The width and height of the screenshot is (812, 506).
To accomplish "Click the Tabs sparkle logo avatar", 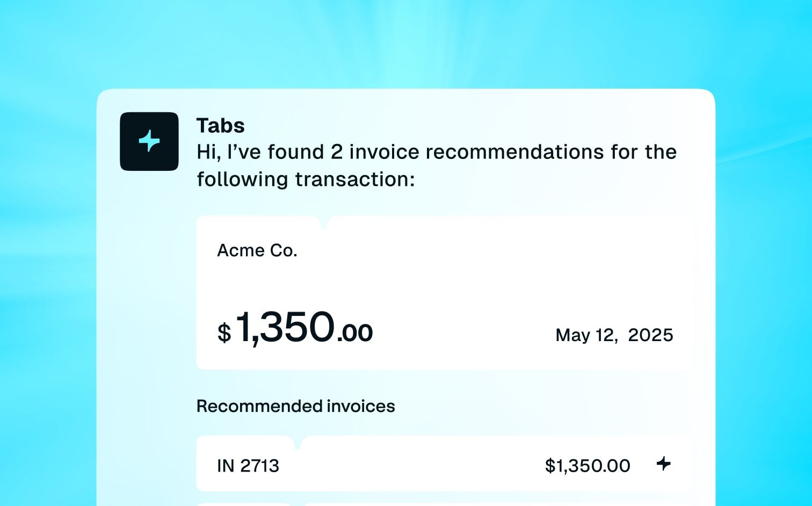I will [x=149, y=141].
